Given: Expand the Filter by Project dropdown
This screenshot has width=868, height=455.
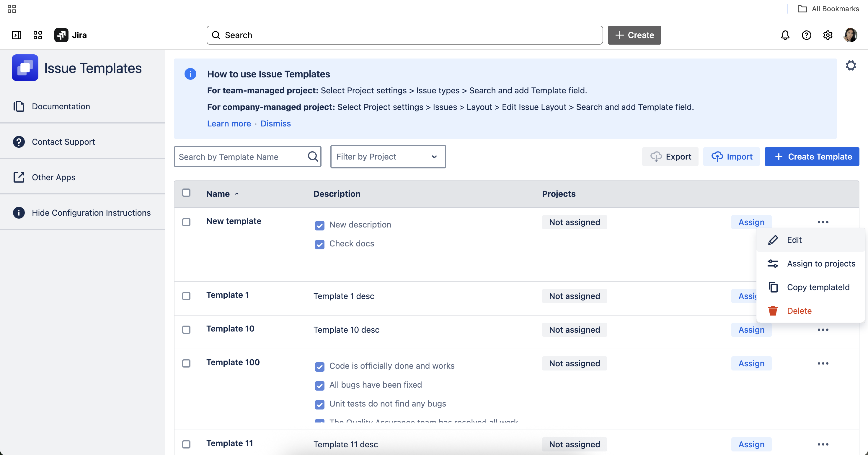Looking at the screenshot, I should 388,157.
